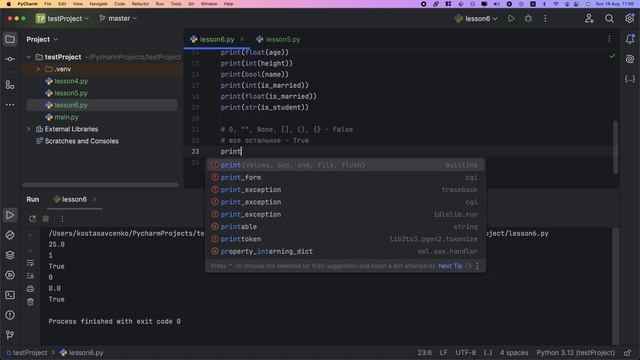Stop the running process button
This screenshot has width=640, height=360.
tap(46, 219)
